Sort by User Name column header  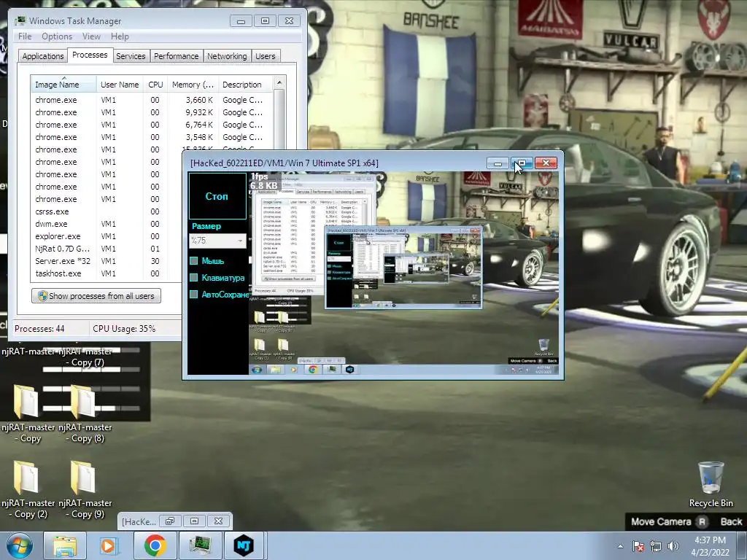(120, 85)
